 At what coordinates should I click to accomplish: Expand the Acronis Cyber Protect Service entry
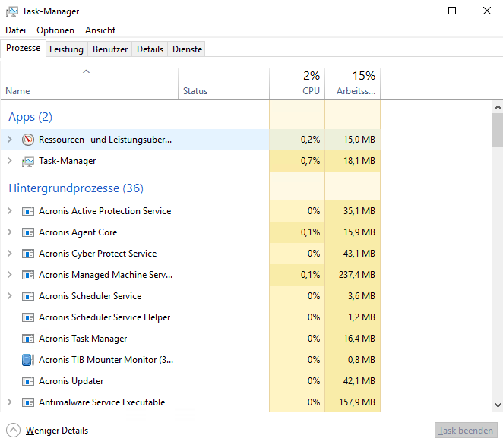10,254
